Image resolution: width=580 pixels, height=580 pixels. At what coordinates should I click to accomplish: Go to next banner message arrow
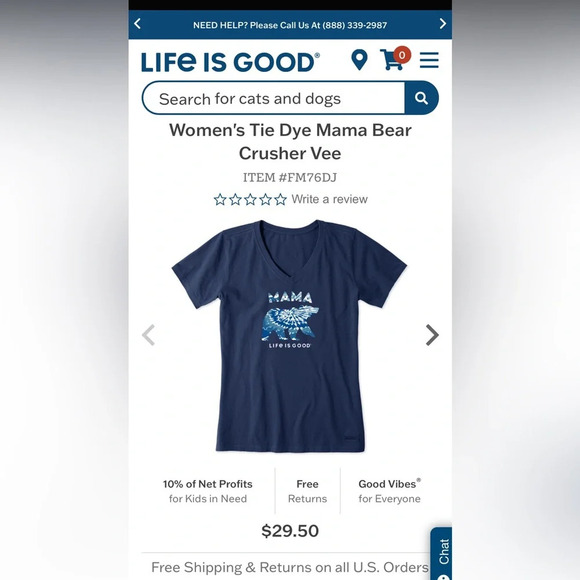click(x=443, y=24)
